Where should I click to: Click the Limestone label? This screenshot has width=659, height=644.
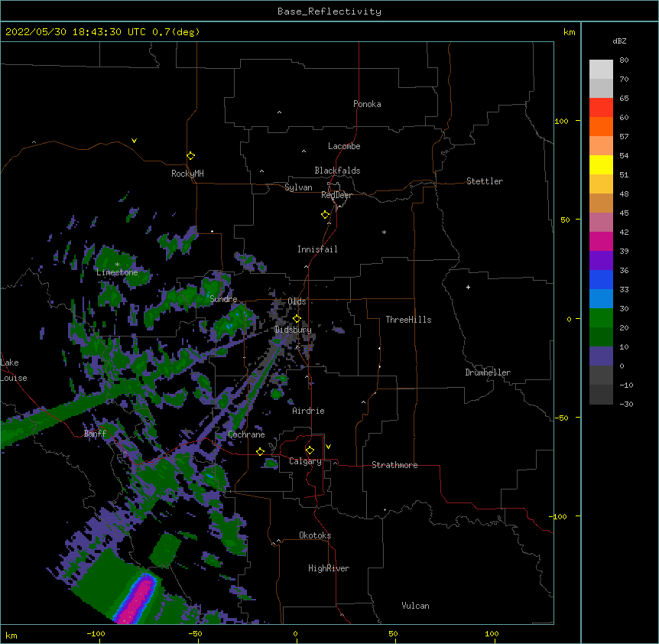tap(117, 272)
